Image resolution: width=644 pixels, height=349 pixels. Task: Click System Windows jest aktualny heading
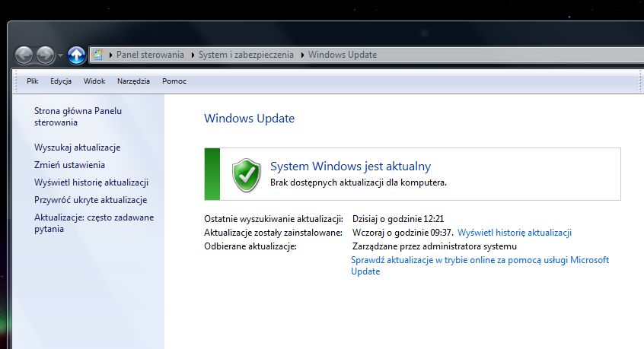point(350,166)
